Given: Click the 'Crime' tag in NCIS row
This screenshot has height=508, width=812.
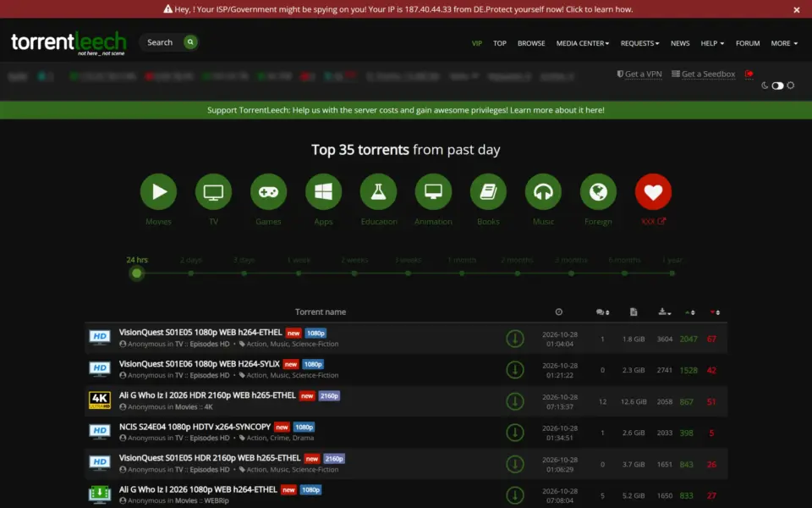Looking at the screenshot, I should tap(280, 438).
